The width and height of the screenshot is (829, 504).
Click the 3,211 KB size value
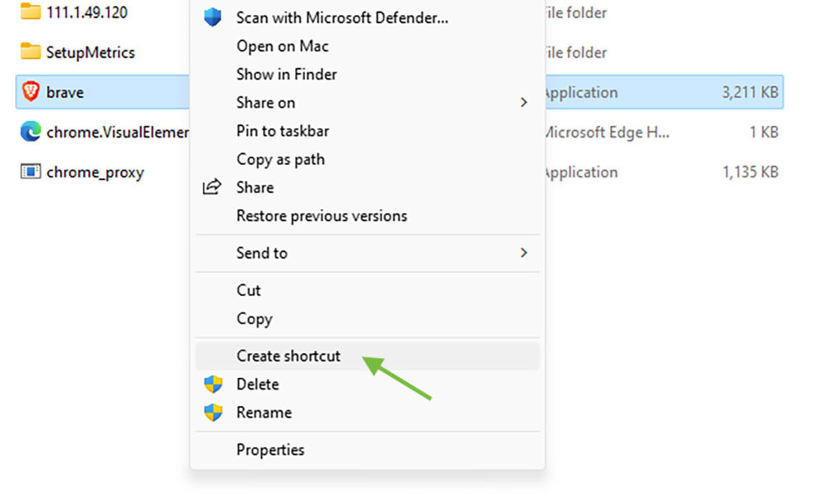pos(749,92)
